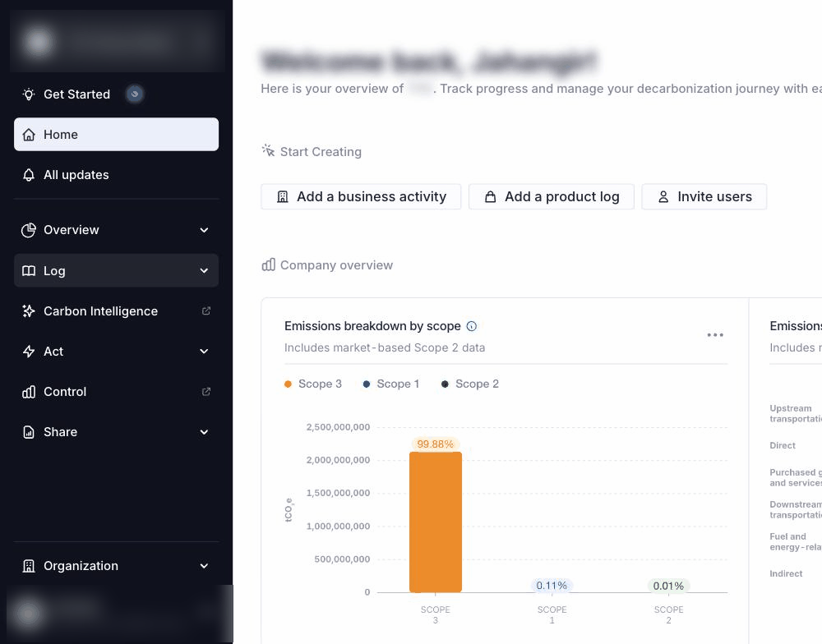Screen dimensions: 822x644
Task: Click the 'Start Creating' heading
Action: point(321,152)
